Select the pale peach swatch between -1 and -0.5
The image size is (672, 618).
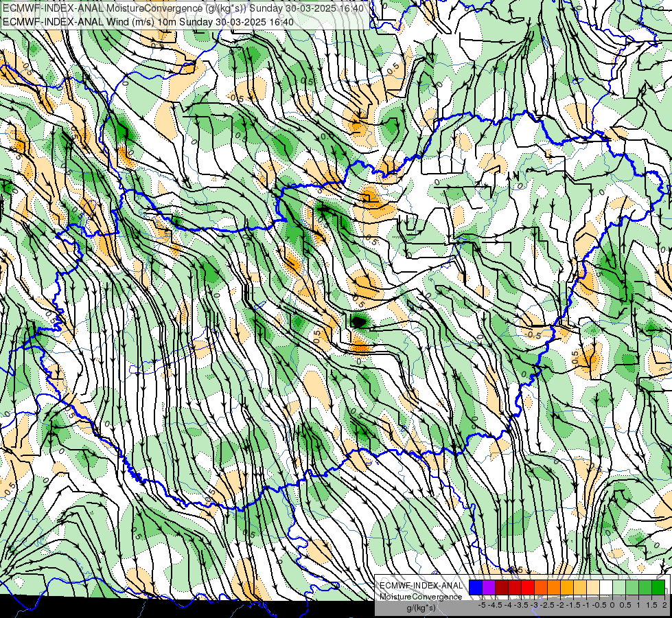point(592,587)
